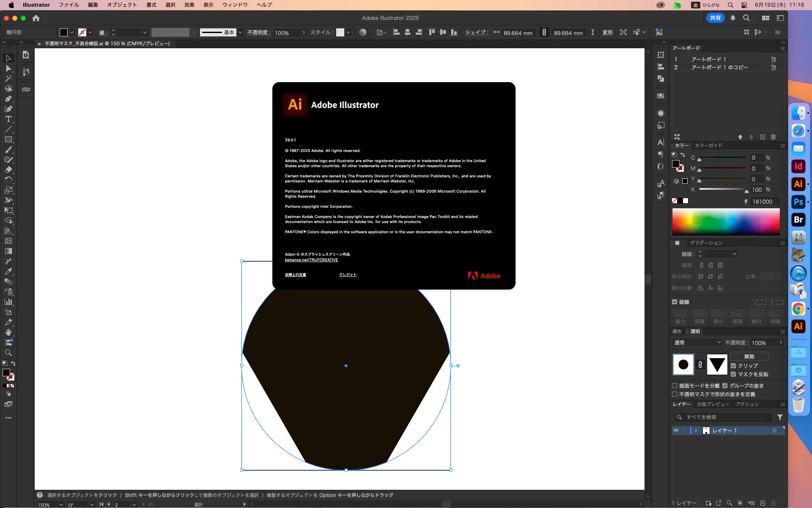Select the Direct Selection tool
This screenshot has width=812, height=508.
point(8,69)
